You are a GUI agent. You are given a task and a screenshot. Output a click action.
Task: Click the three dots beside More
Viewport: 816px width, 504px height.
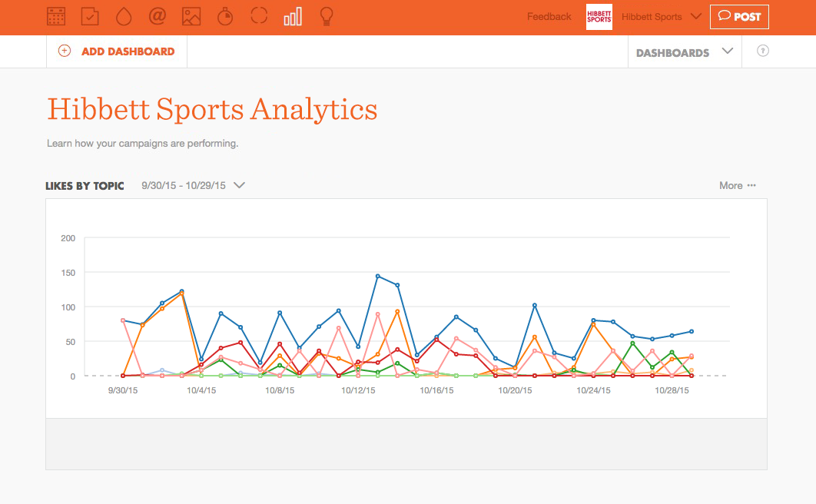click(x=751, y=185)
